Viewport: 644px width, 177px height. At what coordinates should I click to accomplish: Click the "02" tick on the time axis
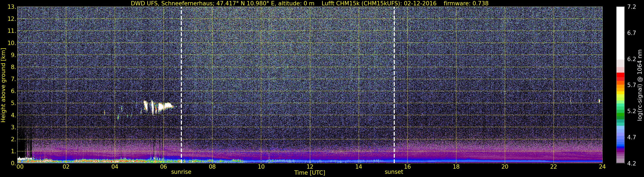[66, 167]
